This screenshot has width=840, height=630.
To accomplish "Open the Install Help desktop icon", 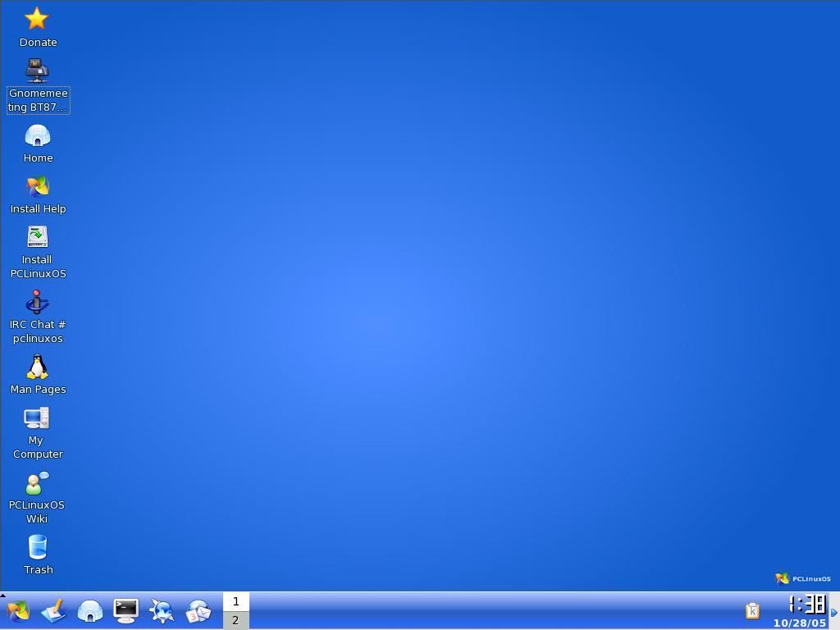I will [38, 186].
